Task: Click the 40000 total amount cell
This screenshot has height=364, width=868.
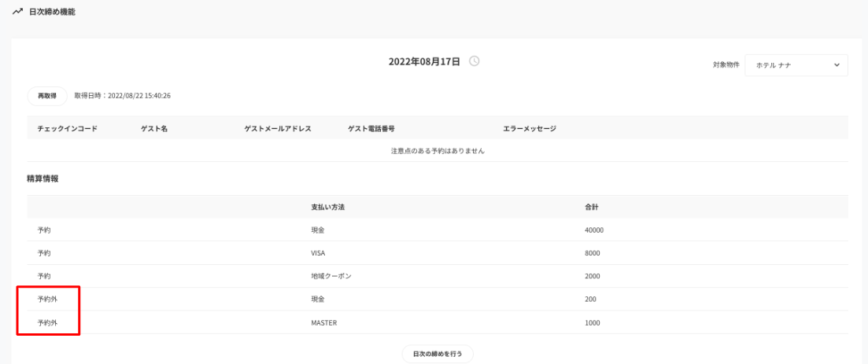Action: (594, 230)
